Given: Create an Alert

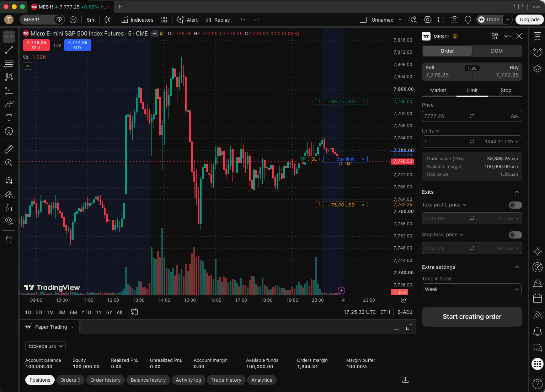Looking at the screenshot, I should pyautogui.click(x=187, y=20).
